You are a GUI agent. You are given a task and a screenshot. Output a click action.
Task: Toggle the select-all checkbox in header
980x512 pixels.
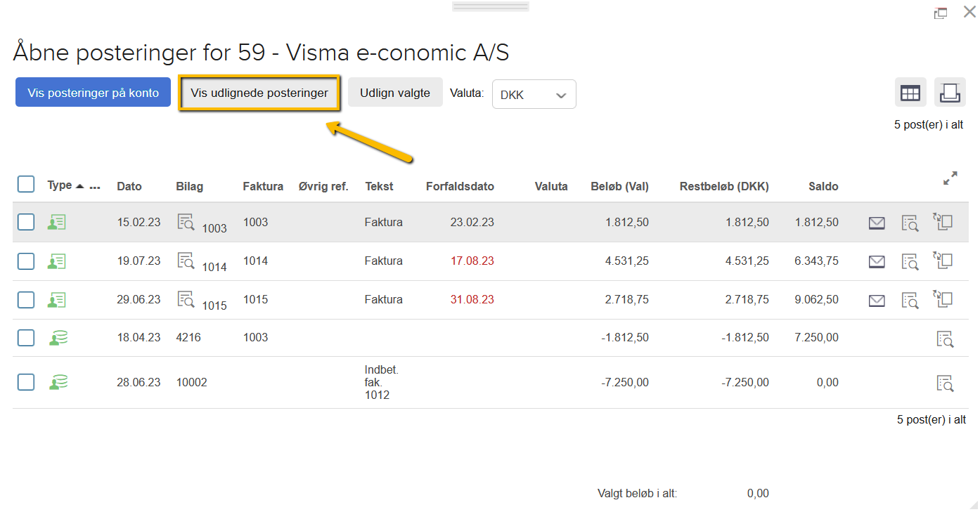[x=26, y=184]
